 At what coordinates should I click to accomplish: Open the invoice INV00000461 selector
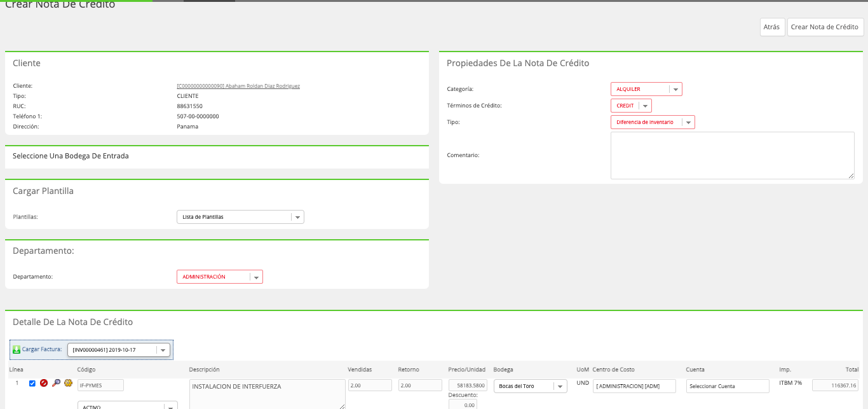pyautogui.click(x=119, y=350)
